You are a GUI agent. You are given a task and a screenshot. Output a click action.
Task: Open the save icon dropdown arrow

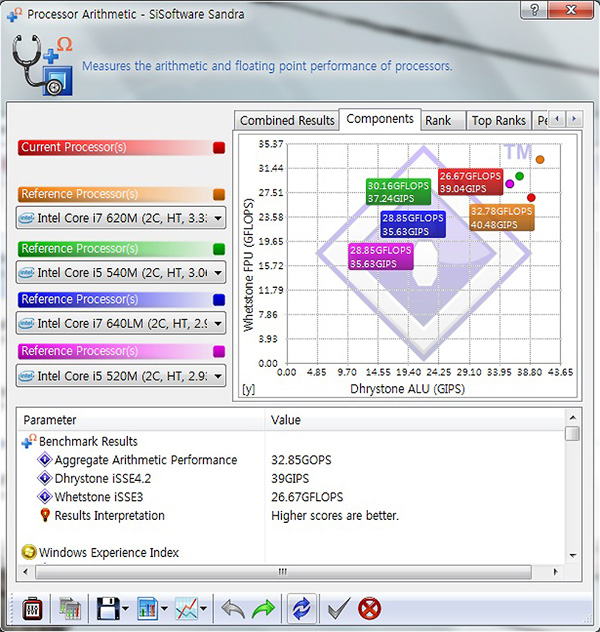tap(125, 609)
